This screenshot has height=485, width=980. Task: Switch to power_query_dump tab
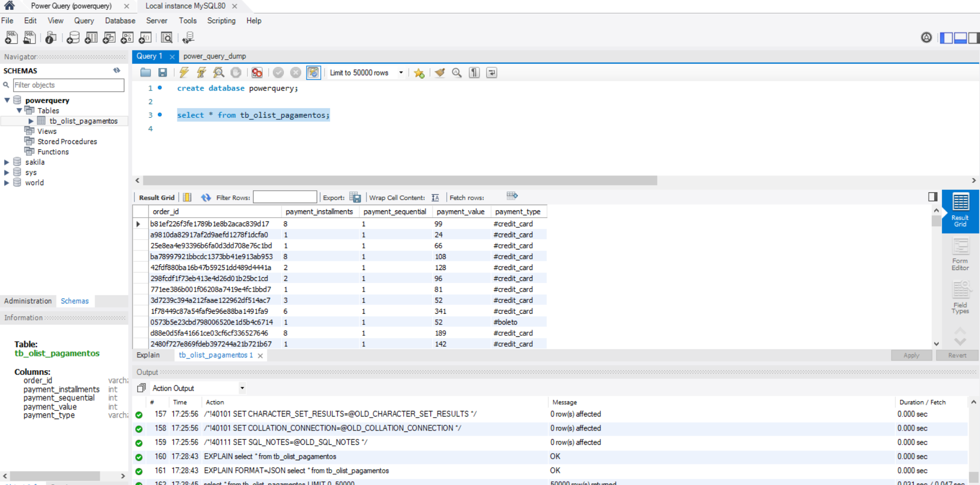214,56
